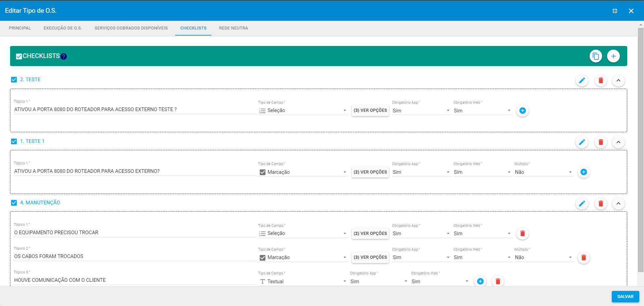The width and height of the screenshot is (644, 306).
Task: View options for O EQUIPAMENTO PRECISOU TROCAR
Action: point(370,233)
